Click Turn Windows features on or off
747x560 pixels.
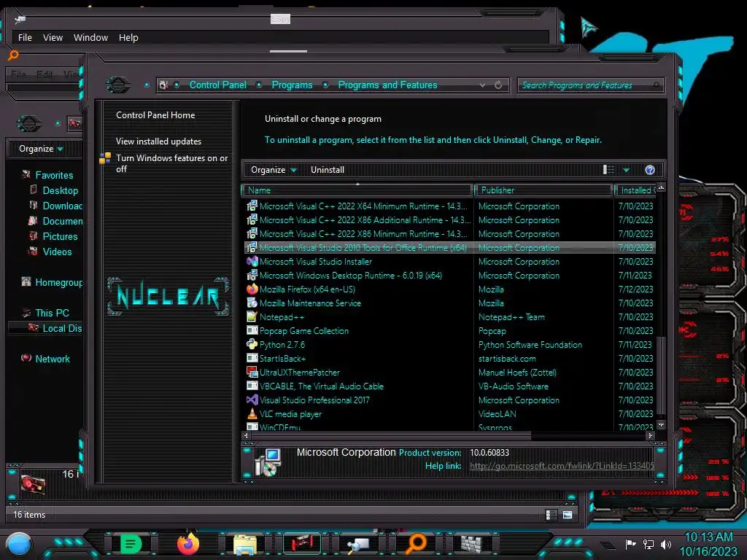[x=171, y=163]
